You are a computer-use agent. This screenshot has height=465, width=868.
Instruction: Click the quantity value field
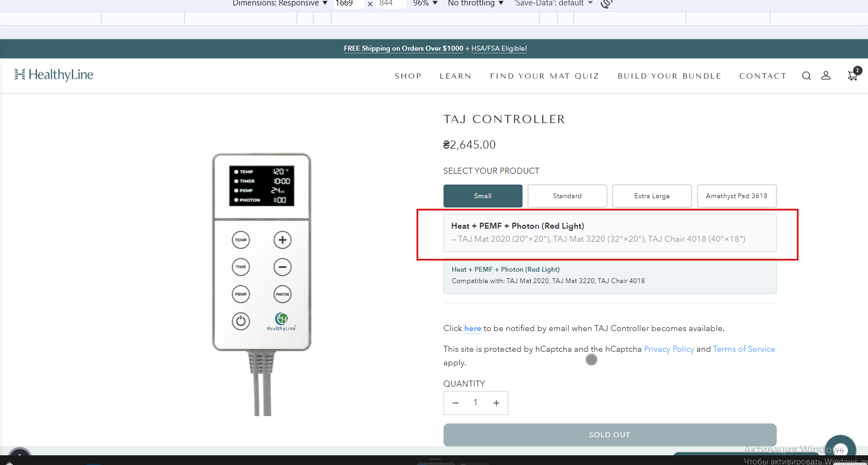(x=476, y=402)
